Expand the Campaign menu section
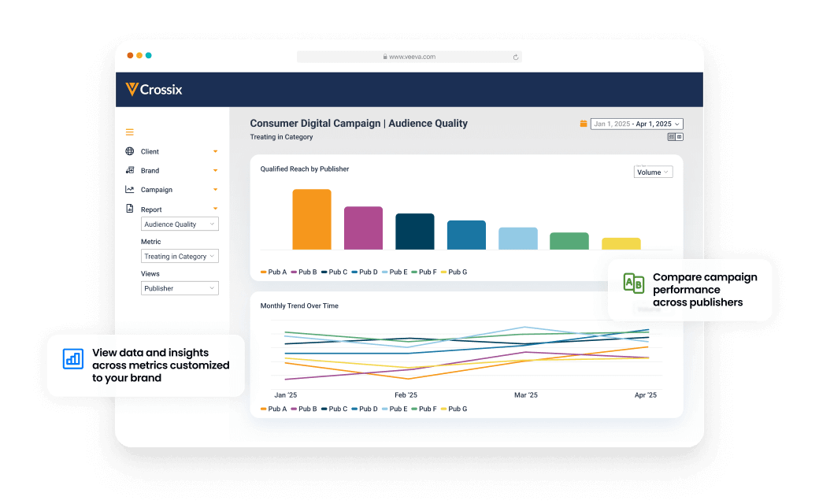Image resolution: width=819 pixels, height=504 pixels. click(x=215, y=190)
